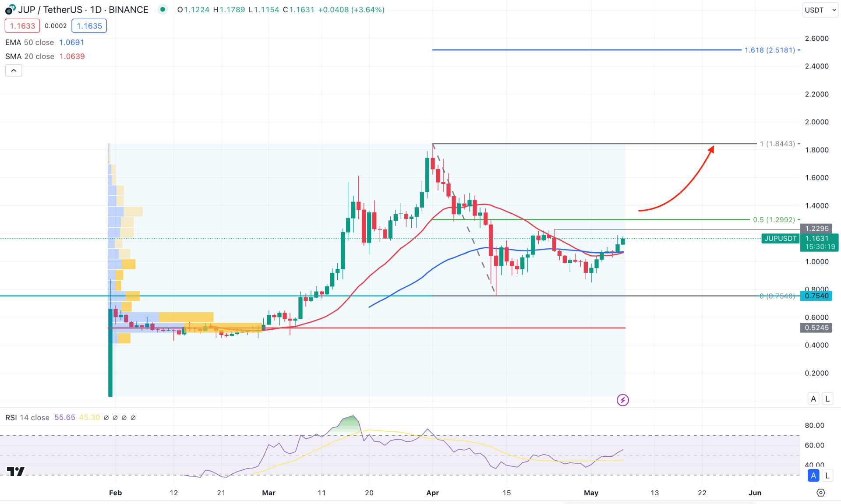
Task: Click the May date label on time axis
Action: coord(591,493)
